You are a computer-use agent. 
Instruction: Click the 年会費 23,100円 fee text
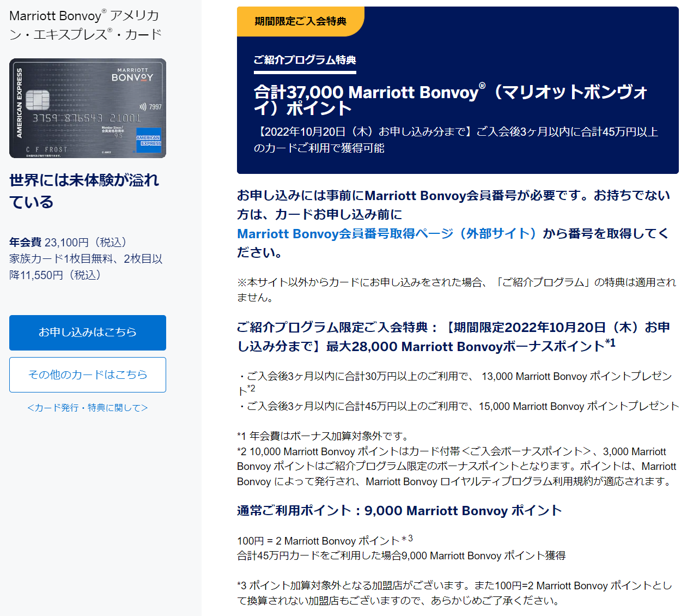pyautogui.click(x=68, y=242)
